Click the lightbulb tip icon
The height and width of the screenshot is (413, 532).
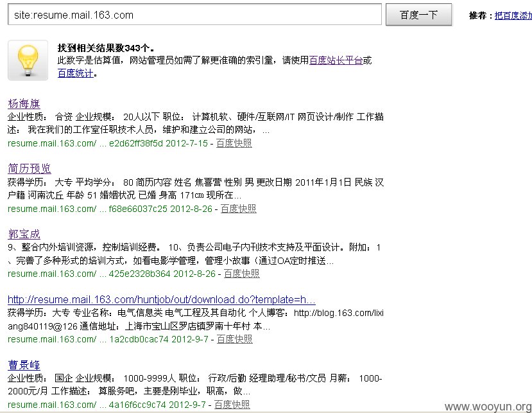click(28, 60)
